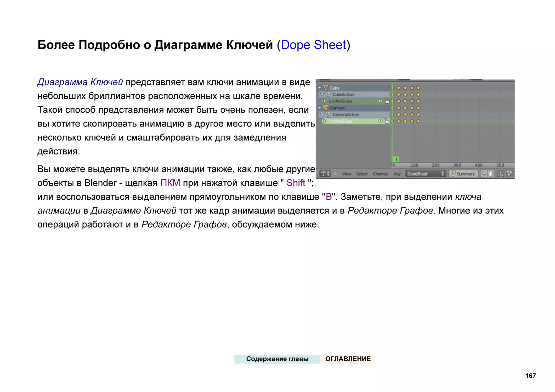Enable the only-selected arrow filter icon
Viewport: 555px width, 392px height.
(484, 174)
